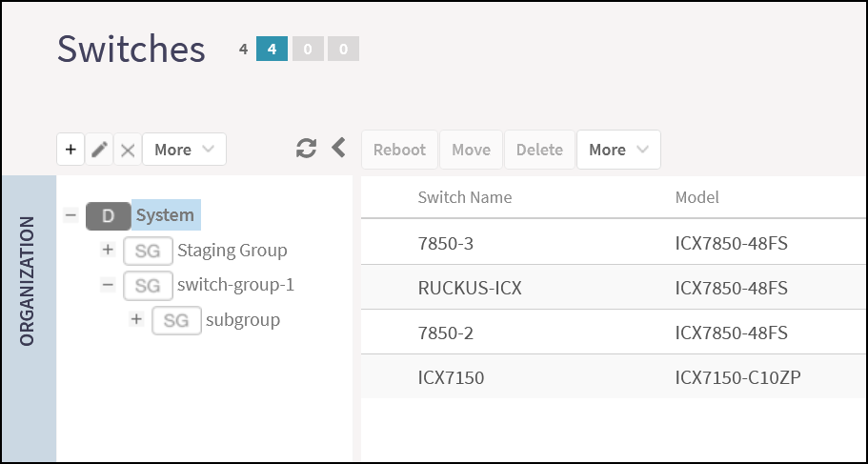Screen dimensions: 868x464
Task: Select switch-group-1 in the tree
Action: pyautogui.click(x=236, y=285)
